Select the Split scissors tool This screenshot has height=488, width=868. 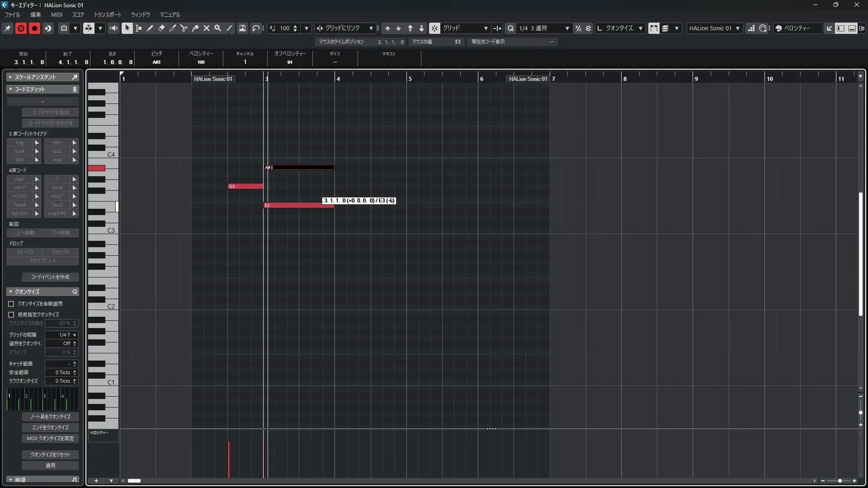tap(184, 28)
